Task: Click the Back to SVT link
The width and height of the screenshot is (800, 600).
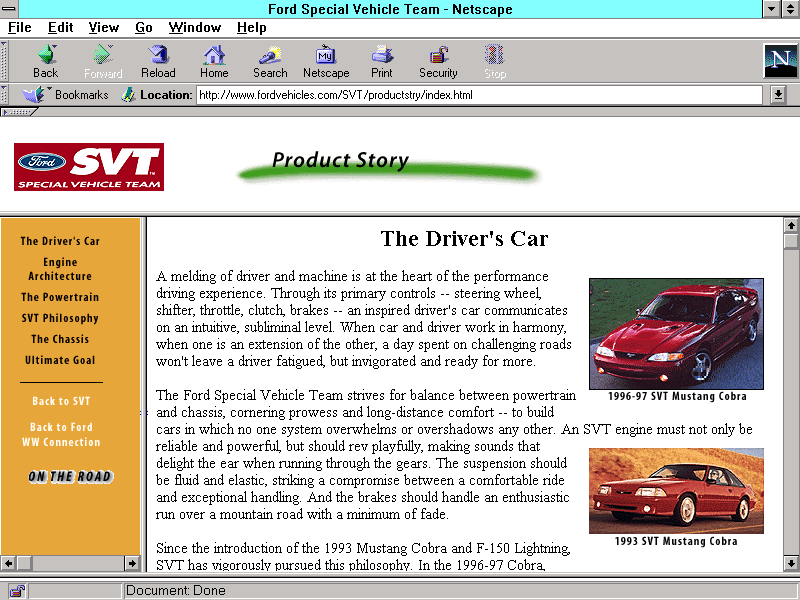Action: (x=61, y=401)
